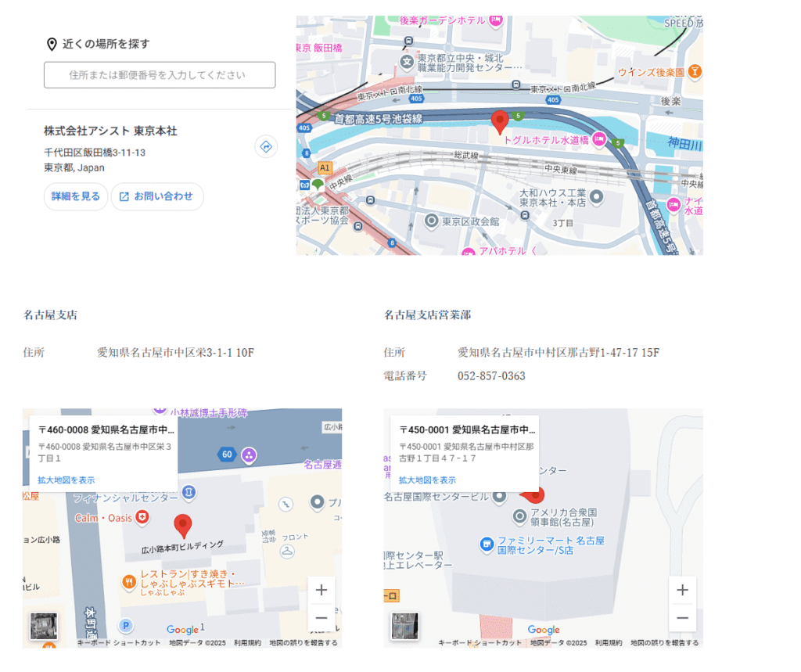Open satellite thumbnail on the 栄 map
801x672 pixels.
(44, 626)
